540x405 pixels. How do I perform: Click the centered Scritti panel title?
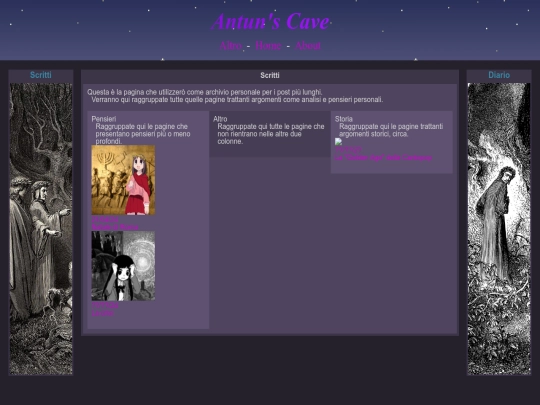tap(270, 75)
